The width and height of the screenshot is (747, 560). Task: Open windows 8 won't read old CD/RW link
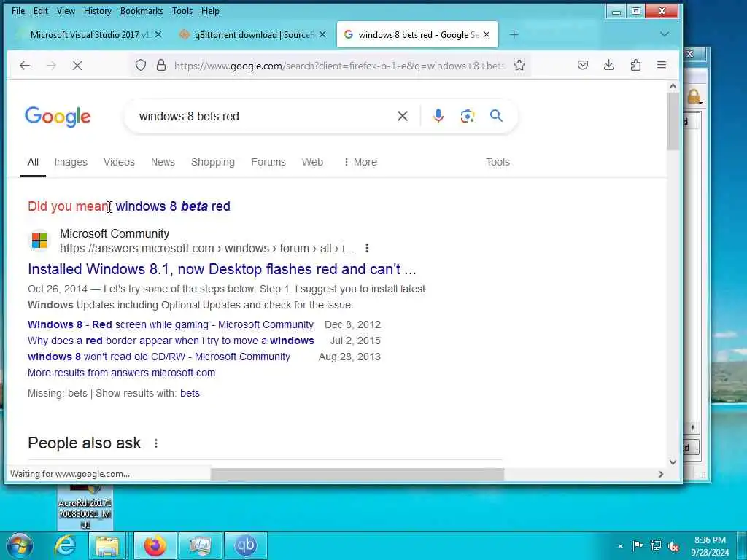158,357
